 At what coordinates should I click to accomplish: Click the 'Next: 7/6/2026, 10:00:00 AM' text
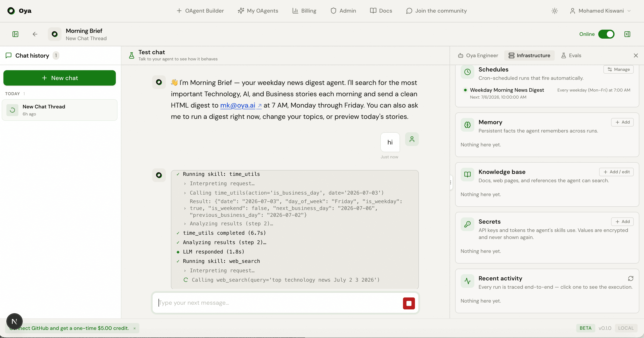498,97
